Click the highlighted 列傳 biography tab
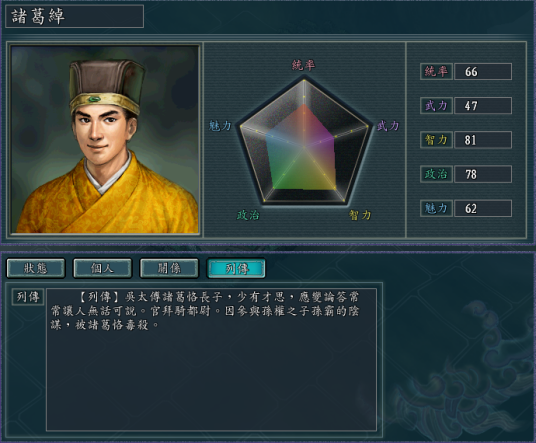The height and width of the screenshot is (443, 536). click(236, 268)
